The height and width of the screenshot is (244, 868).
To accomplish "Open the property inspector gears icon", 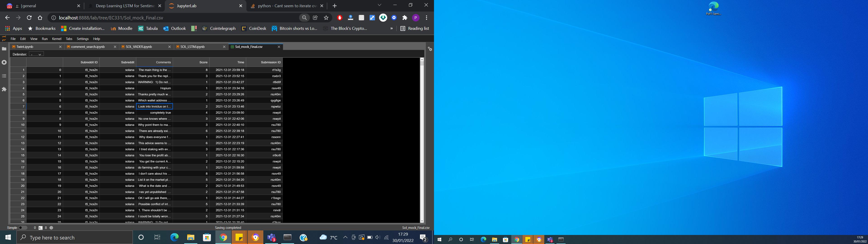I will point(430,49).
